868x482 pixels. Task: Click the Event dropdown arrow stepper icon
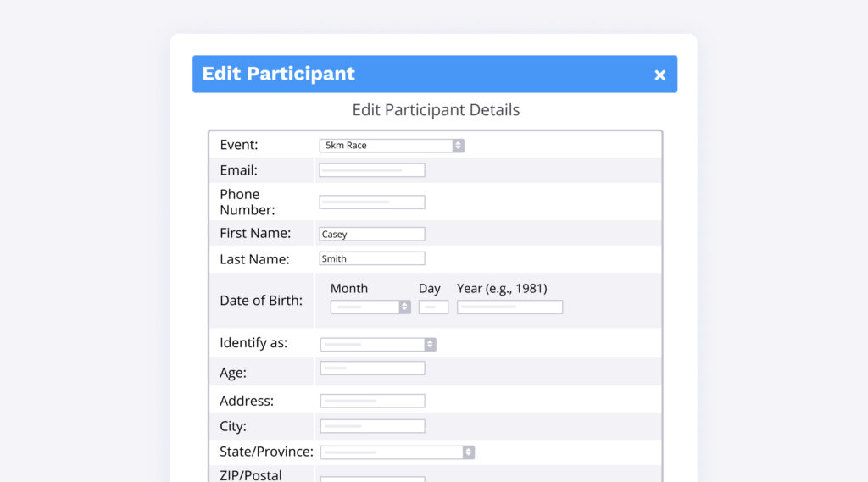[x=458, y=146]
